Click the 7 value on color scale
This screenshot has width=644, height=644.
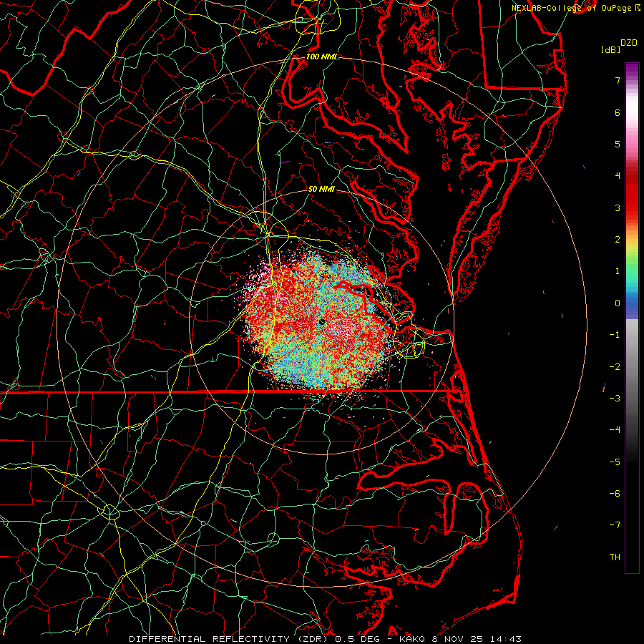618,80
